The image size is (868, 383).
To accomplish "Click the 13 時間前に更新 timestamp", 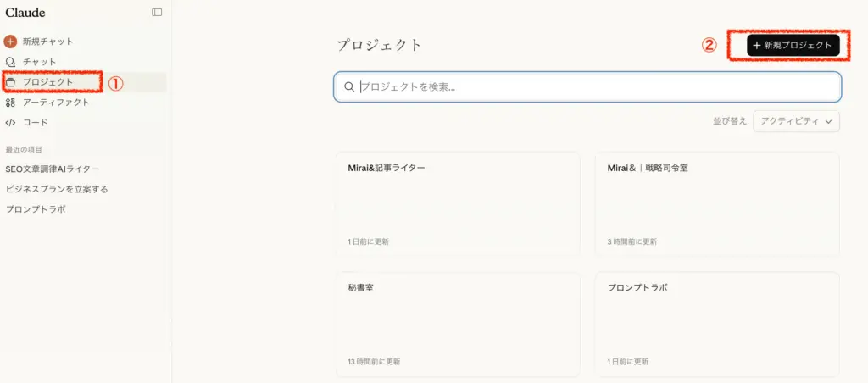I will coord(374,362).
